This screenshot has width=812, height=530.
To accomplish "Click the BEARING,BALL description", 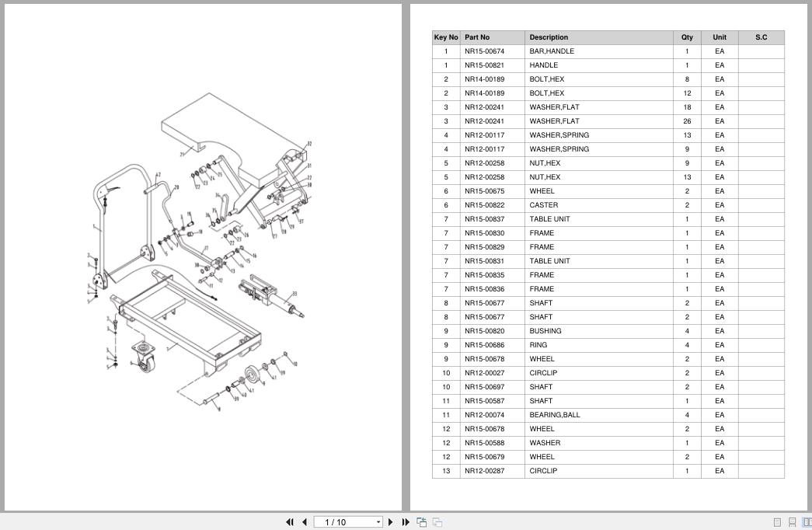I will [555, 415].
